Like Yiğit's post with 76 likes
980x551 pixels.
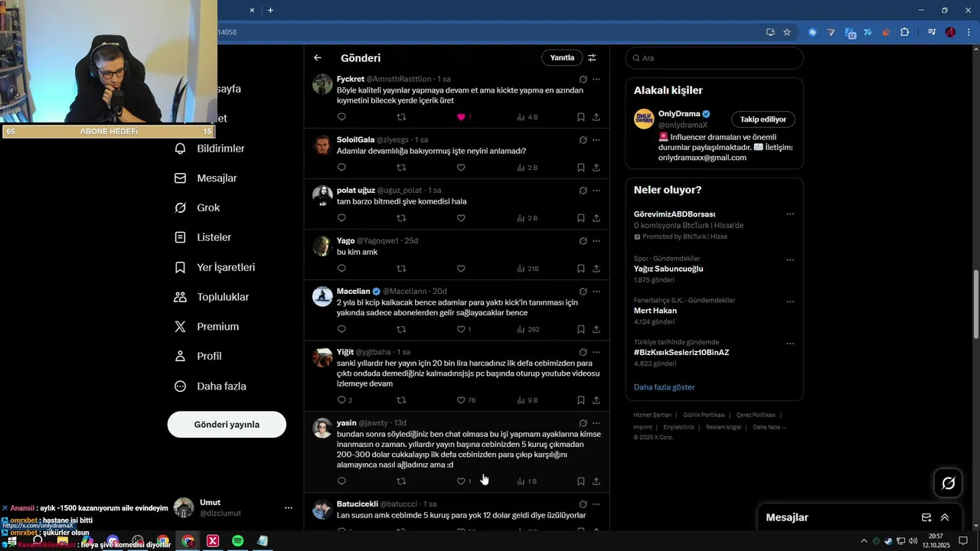click(x=461, y=400)
